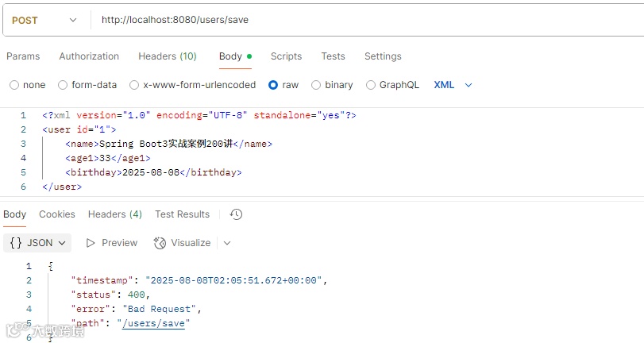Select the none body radio button
The width and height of the screenshot is (644, 343).
click(x=14, y=85)
